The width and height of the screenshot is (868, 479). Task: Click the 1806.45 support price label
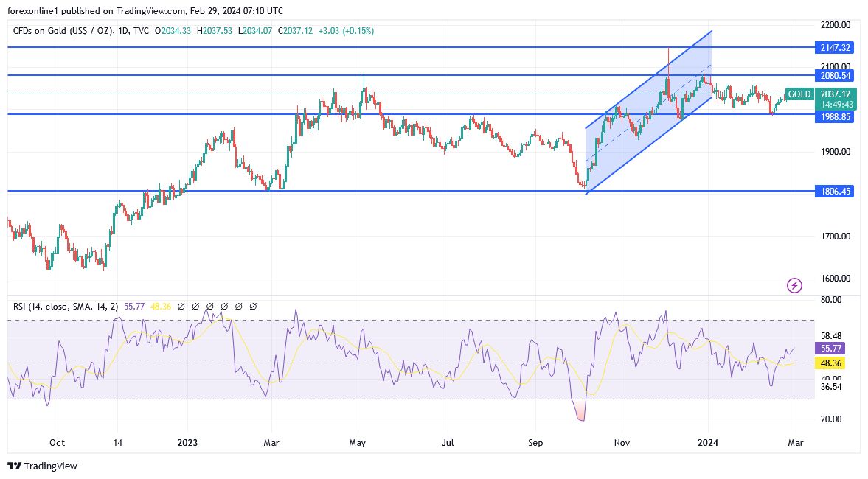[x=833, y=192]
